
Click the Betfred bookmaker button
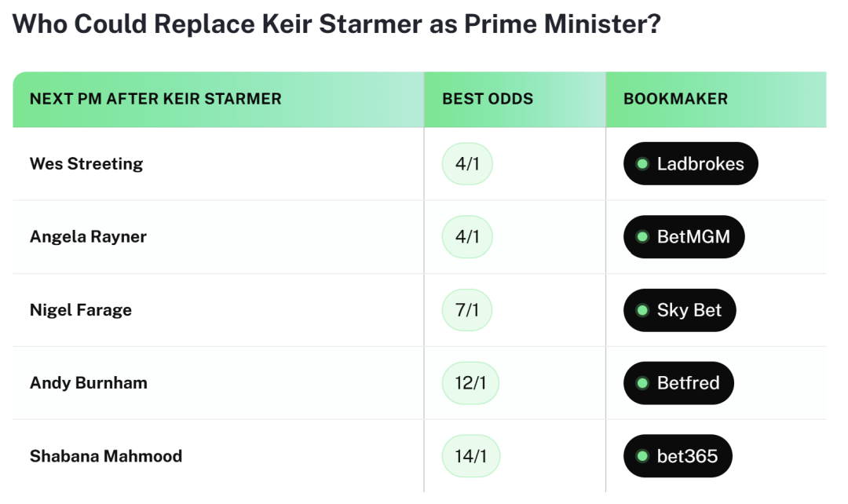point(678,383)
